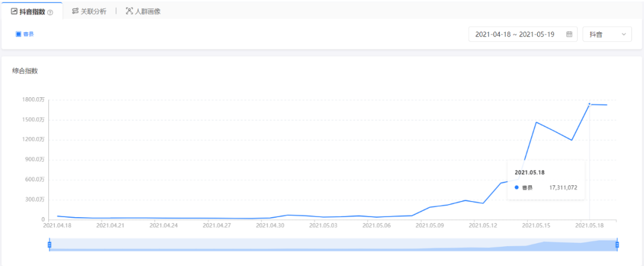Grab the left handle of range slider
This screenshot has height=266, width=644.
[x=49, y=244]
